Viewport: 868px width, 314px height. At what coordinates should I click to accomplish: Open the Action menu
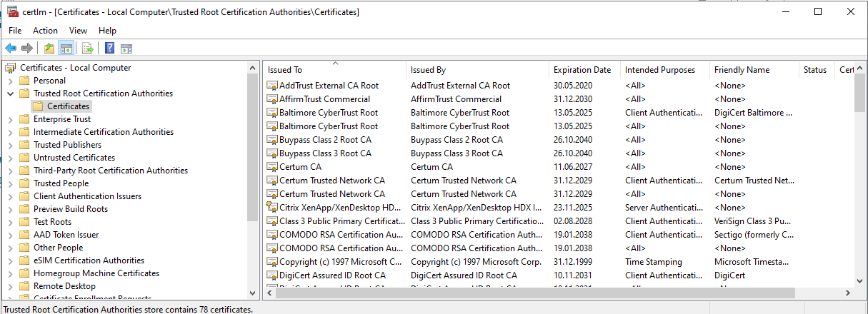(45, 31)
